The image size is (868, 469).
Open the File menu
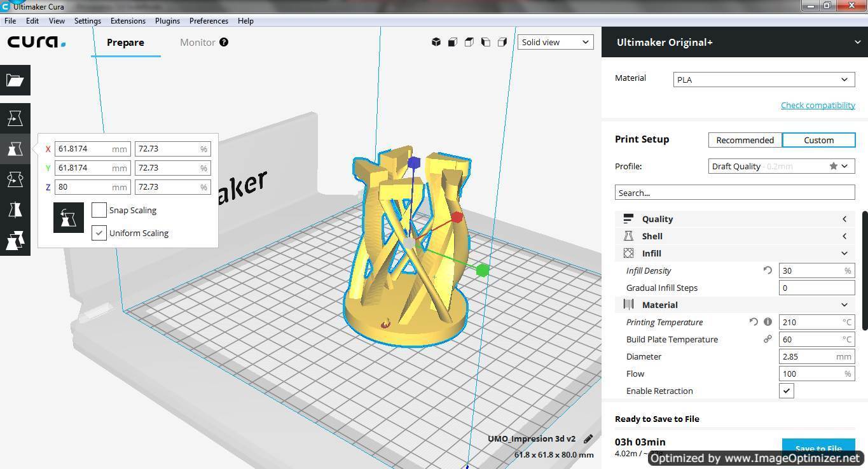pos(10,20)
